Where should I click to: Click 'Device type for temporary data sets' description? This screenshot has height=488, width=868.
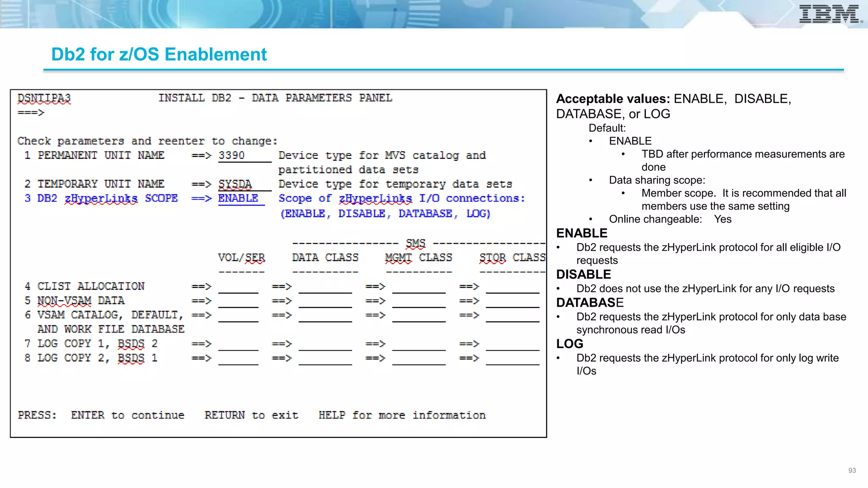pos(395,184)
